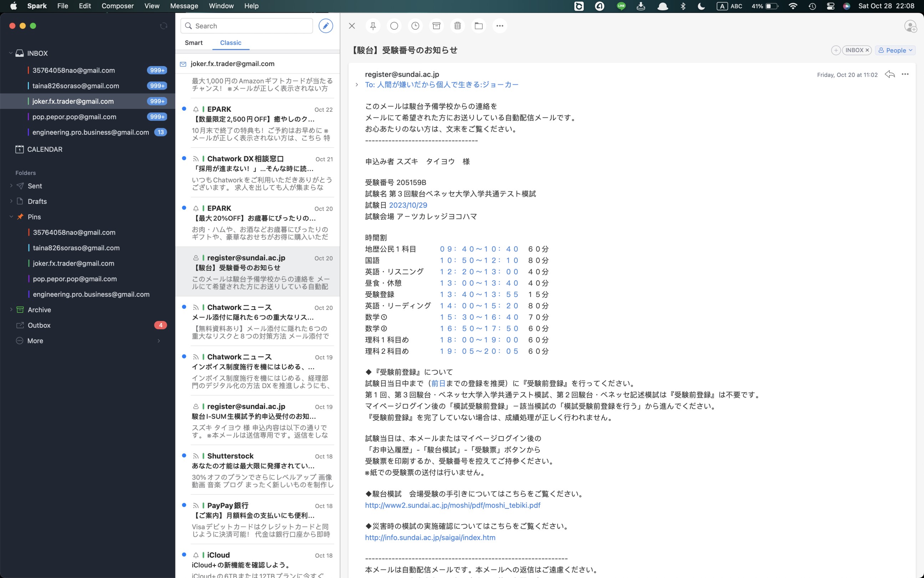The width and height of the screenshot is (924, 578).
Task: Archive the open email
Action: pyautogui.click(x=436, y=26)
